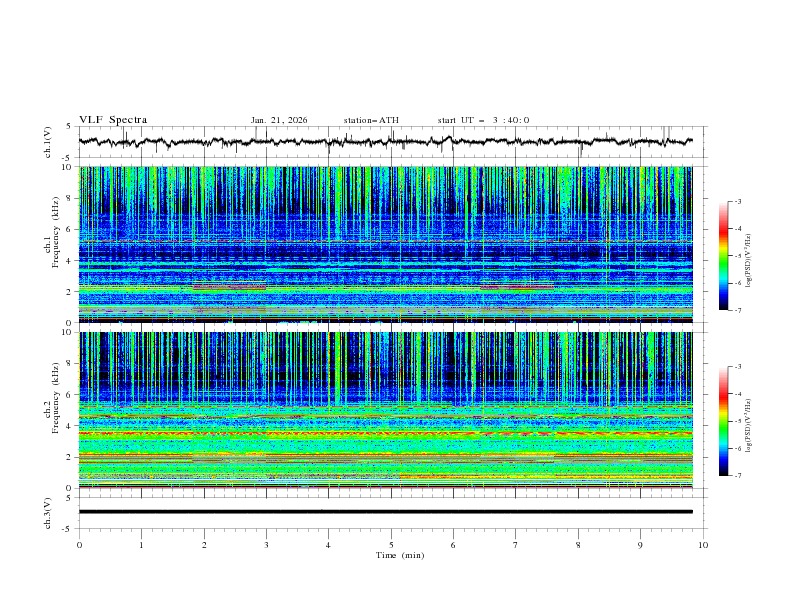Click the Jan. 21, 2026 date label
The width and height of the screenshot is (792, 612).
click(279, 120)
